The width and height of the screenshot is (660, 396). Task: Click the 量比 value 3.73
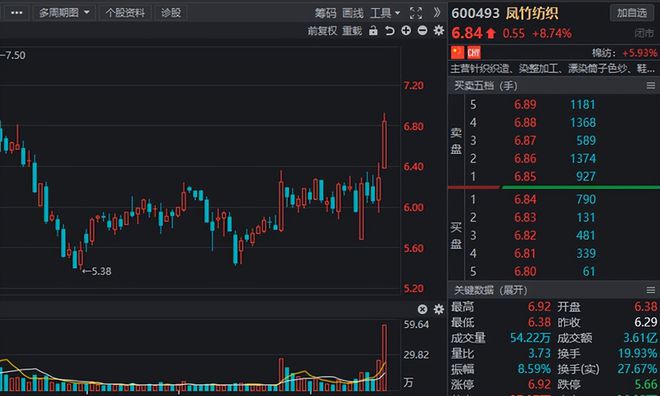coord(539,353)
